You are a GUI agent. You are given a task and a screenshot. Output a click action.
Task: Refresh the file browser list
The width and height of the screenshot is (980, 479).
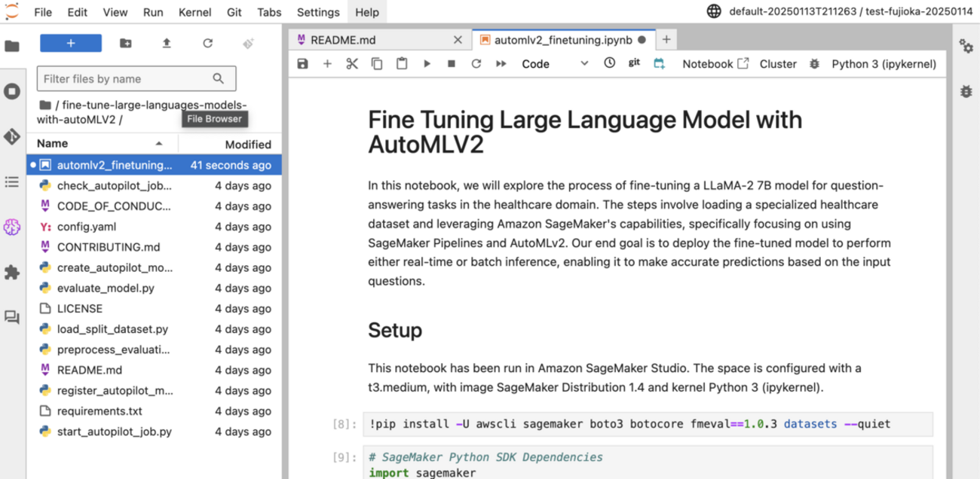(x=208, y=44)
